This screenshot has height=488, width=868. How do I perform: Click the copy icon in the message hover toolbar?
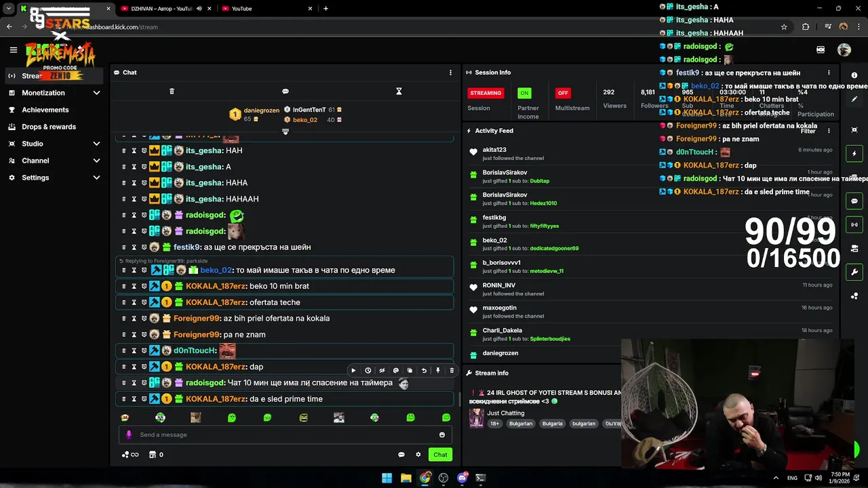pos(410,371)
